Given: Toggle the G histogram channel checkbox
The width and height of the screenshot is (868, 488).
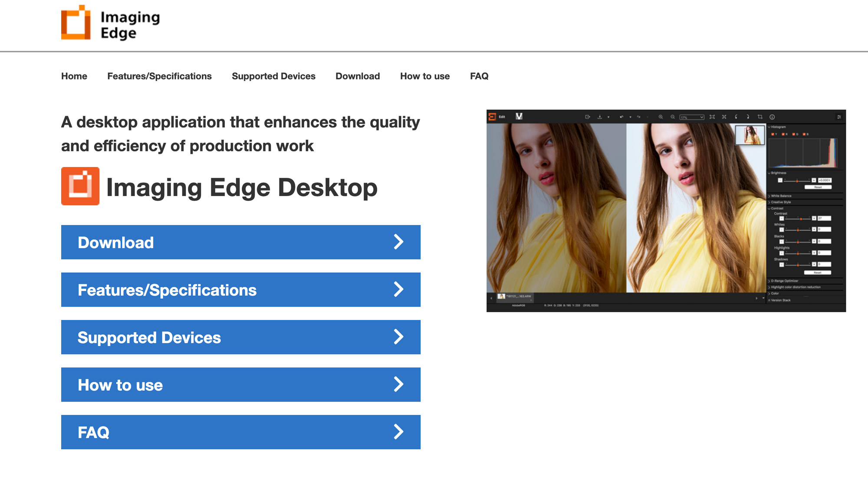Looking at the screenshot, I should 794,134.
